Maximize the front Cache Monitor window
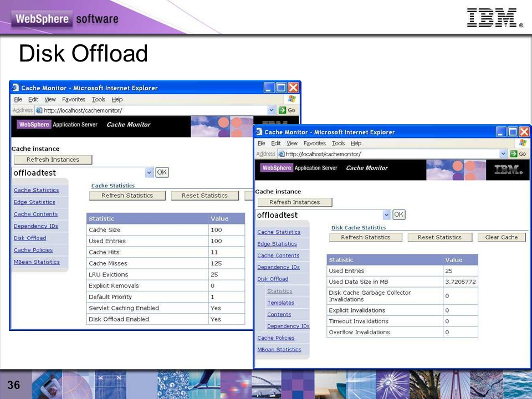This screenshot has width=532, height=399. (513, 132)
